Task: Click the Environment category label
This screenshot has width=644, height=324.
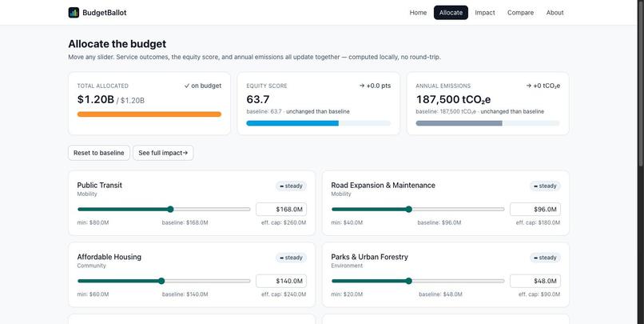Action: 347,266
